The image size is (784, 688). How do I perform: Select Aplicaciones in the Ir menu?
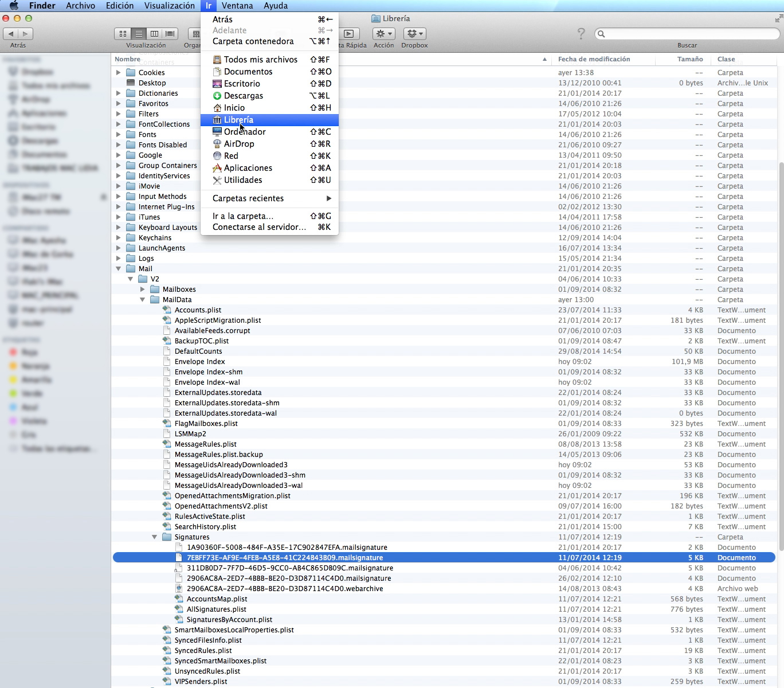coord(269,168)
